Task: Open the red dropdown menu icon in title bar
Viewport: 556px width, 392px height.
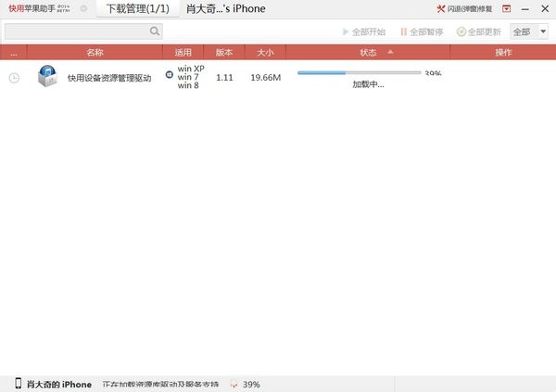Action: (506, 9)
